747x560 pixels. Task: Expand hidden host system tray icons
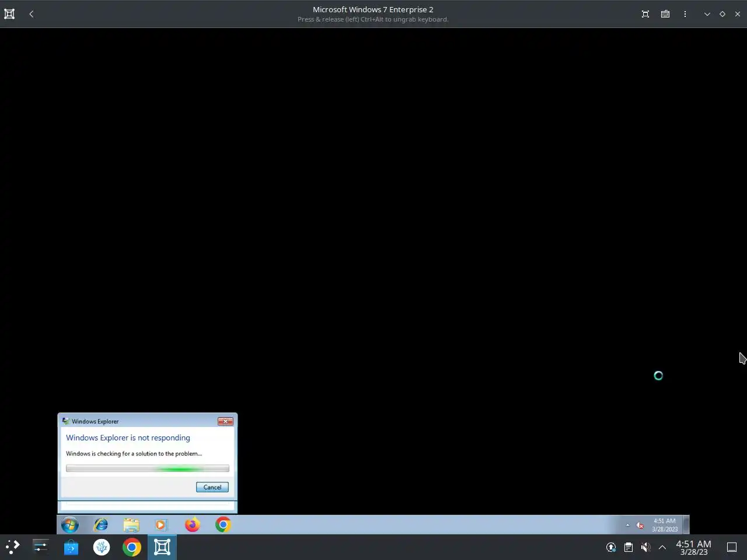click(x=662, y=547)
